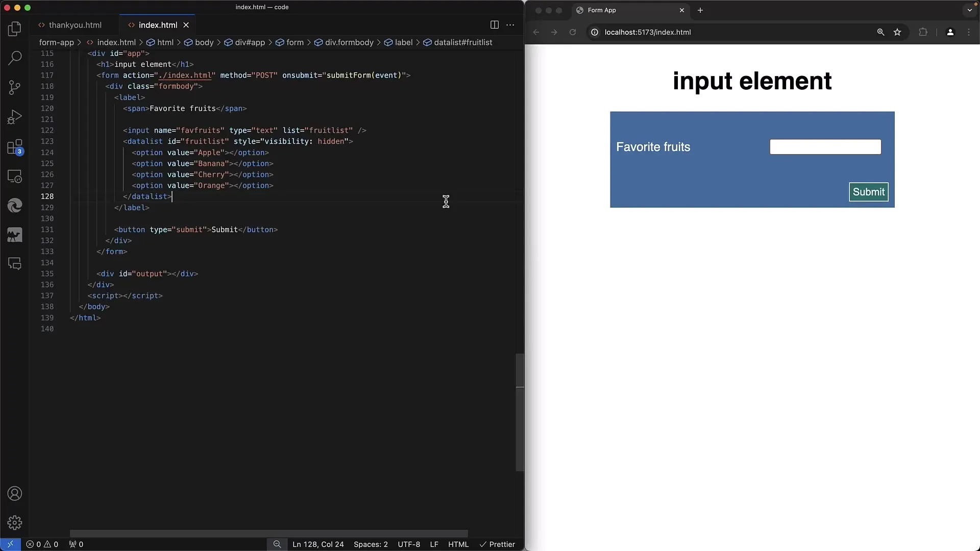The image size is (980, 551).
Task: Click the Favorite fruits text input in browser
Action: [825, 147]
